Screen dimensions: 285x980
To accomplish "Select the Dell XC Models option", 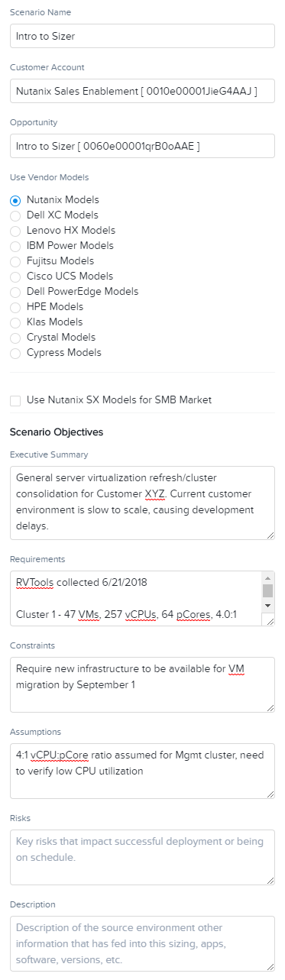I will (15, 215).
